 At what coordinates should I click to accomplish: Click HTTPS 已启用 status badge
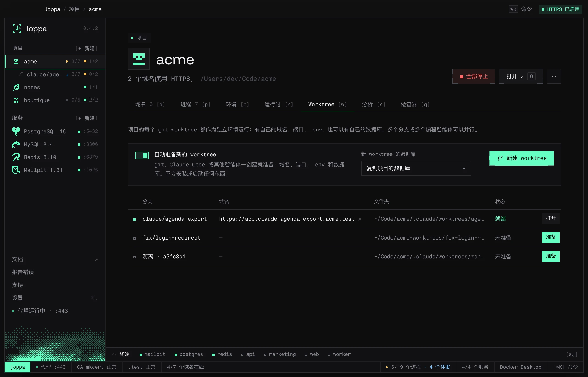click(x=561, y=9)
